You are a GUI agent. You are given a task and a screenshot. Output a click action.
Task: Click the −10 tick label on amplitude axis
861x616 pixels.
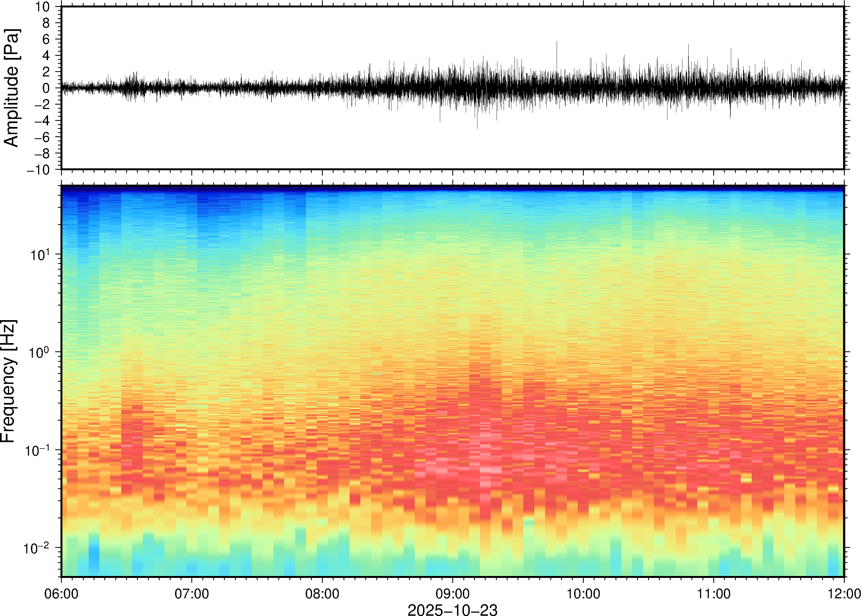38,170
